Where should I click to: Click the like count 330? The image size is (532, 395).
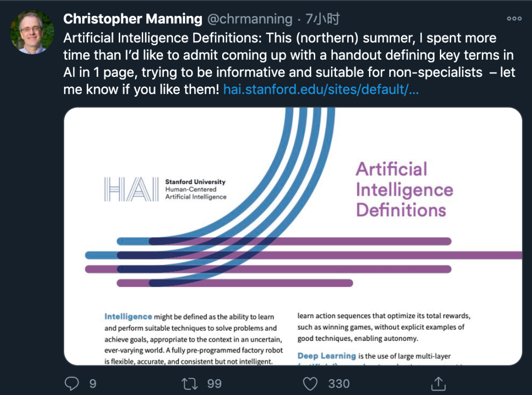pos(339,383)
